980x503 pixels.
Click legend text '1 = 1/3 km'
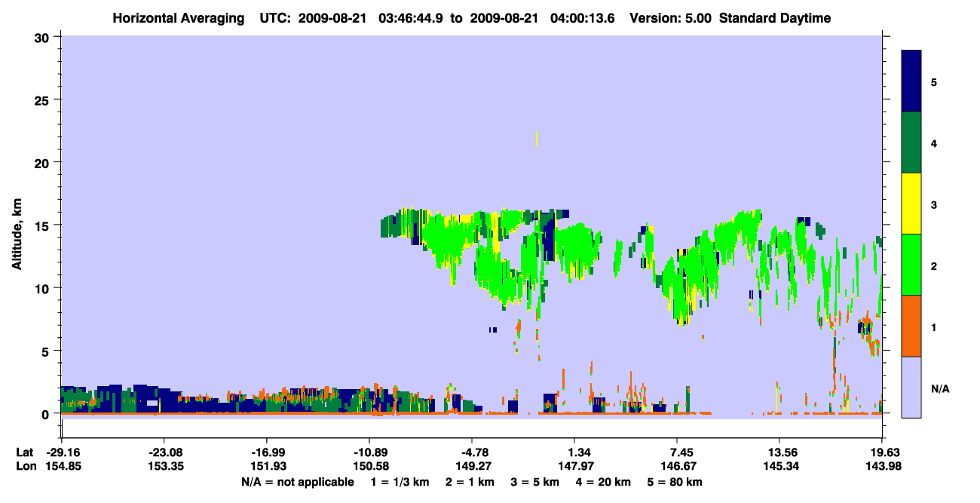click(x=400, y=482)
